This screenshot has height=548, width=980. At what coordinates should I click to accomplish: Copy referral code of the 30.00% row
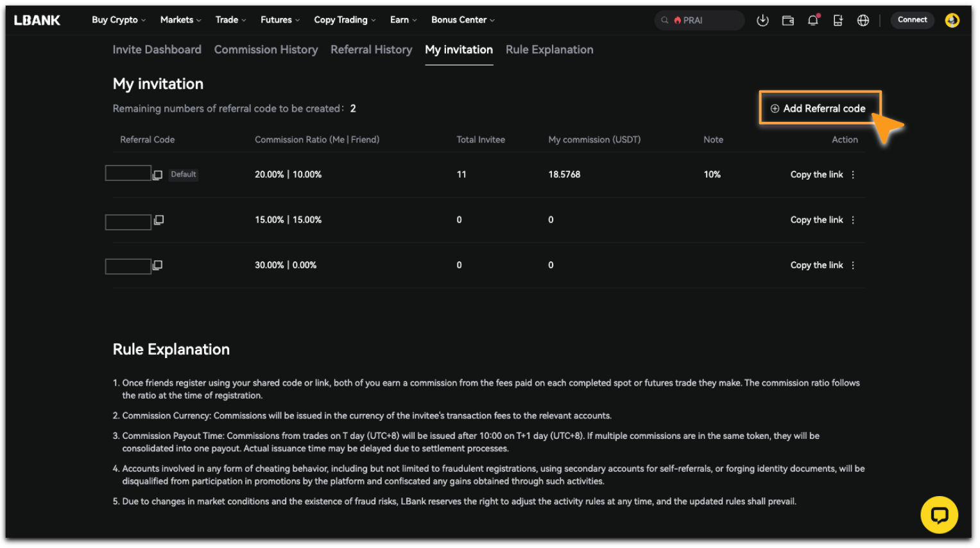tap(157, 266)
